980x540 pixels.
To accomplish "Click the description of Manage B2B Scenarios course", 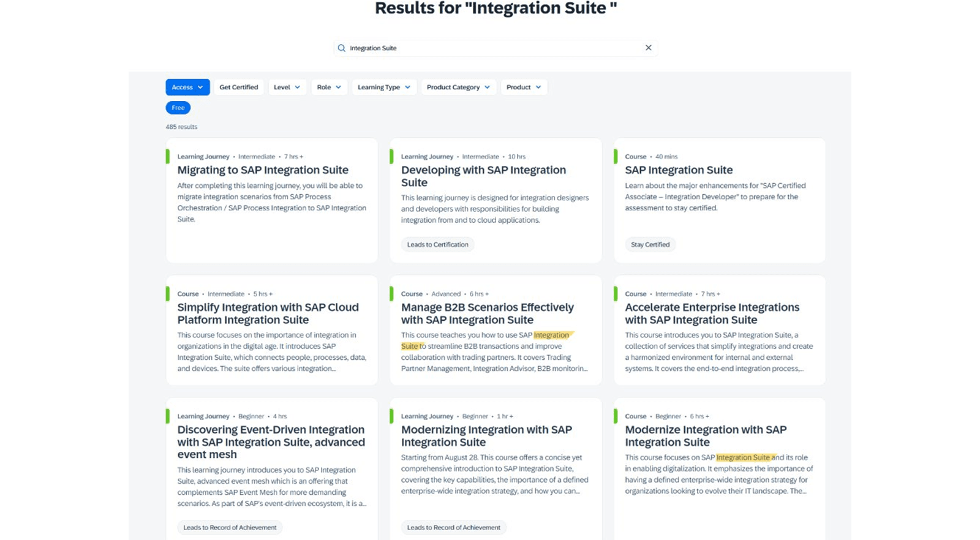I will (x=494, y=352).
